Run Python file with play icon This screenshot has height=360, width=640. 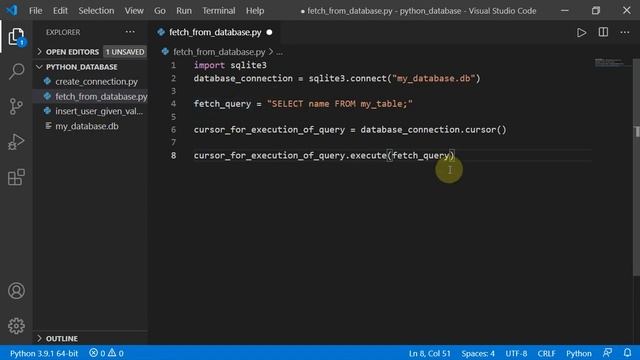tap(581, 33)
